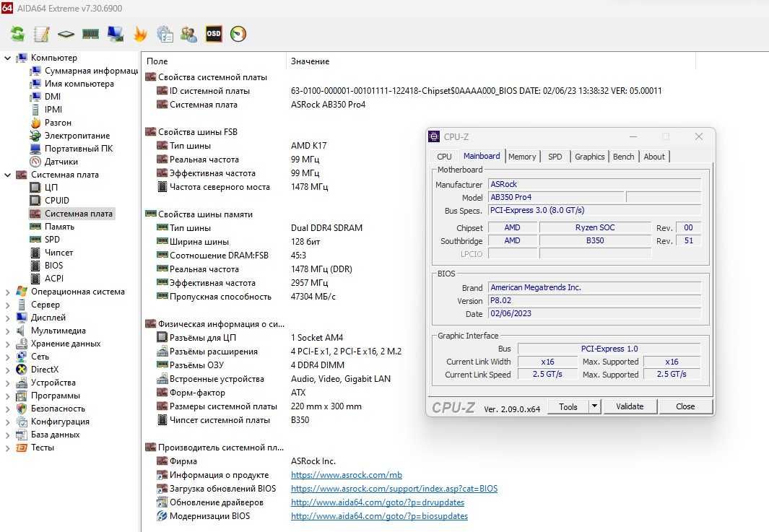This screenshot has height=532, width=769.
Task: Switch to the Memory tab in CPU-Z
Action: pyautogui.click(x=522, y=157)
